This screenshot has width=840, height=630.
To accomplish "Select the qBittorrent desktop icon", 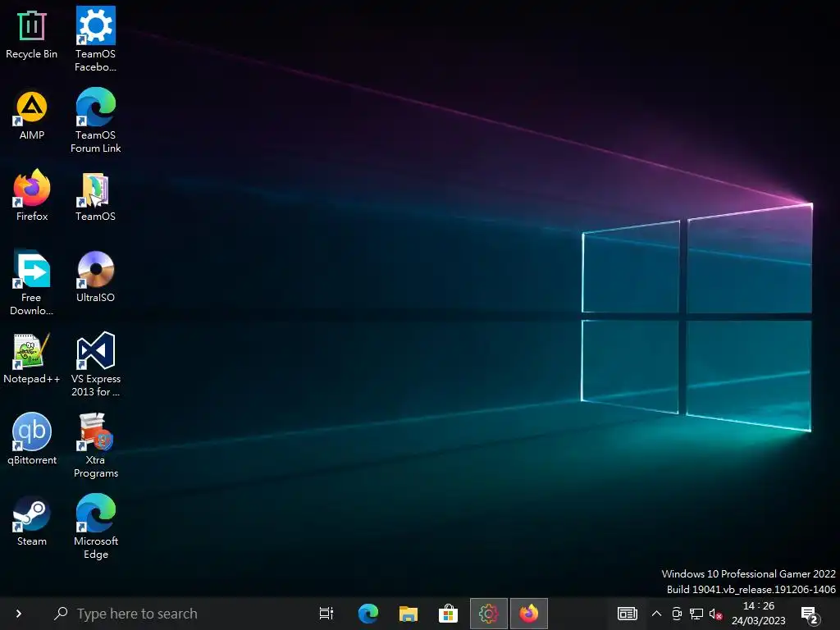I will 32,440.
